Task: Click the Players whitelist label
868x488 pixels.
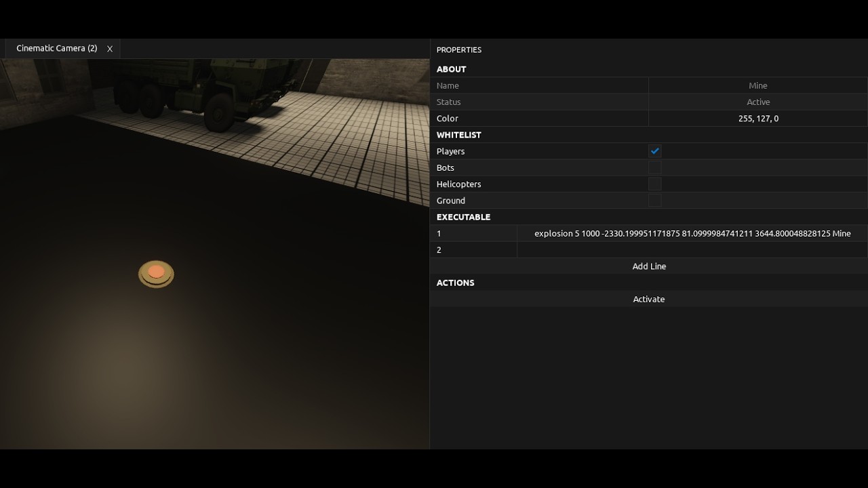Action: coord(451,151)
